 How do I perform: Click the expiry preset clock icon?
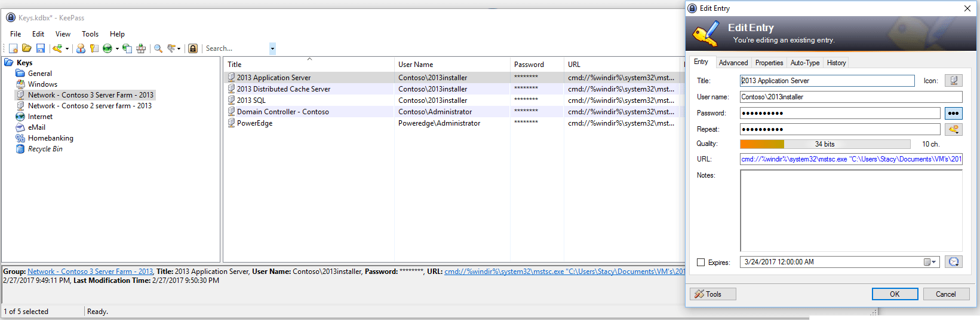(954, 262)
